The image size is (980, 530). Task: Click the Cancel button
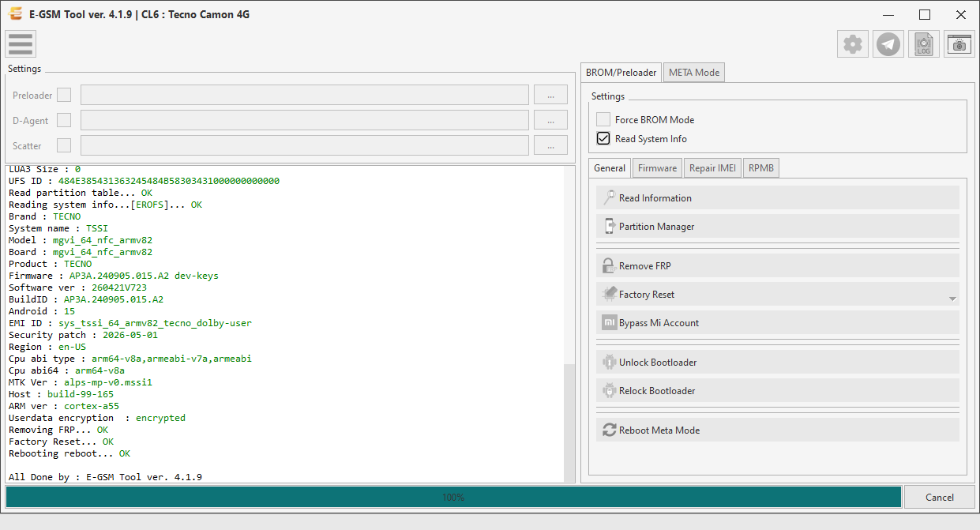click(940, 497)
